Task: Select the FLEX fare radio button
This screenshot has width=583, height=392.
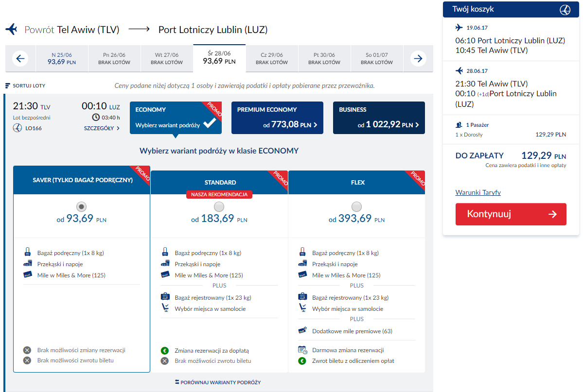Action: tap(356, 206)
